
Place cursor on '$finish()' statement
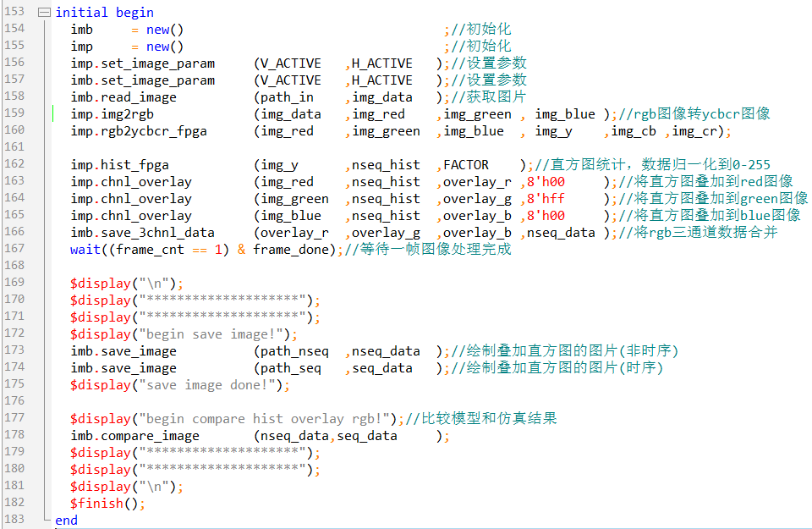(x=107, y=504)
